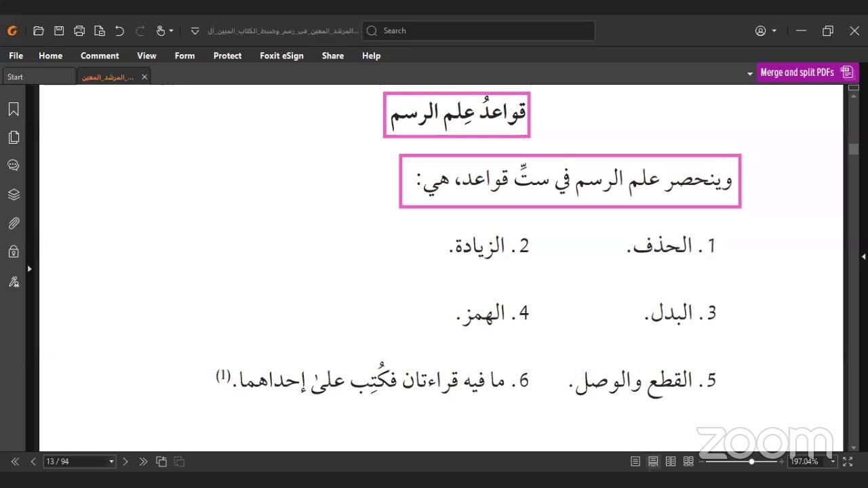Click the Foxit logo icon

tap(12, 30)
